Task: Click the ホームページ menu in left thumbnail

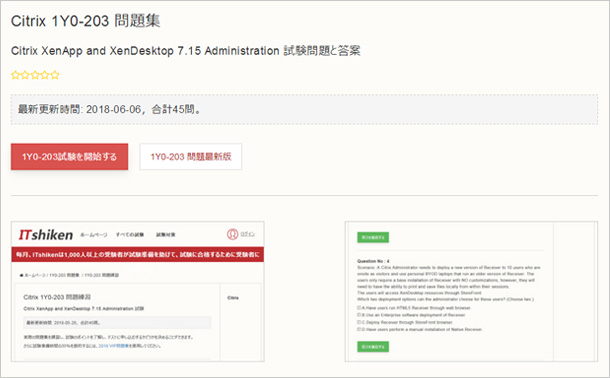Action: (94, 235)
